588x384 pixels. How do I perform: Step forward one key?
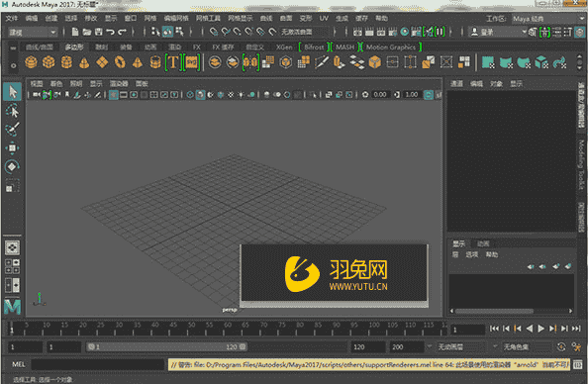point(552,329)
